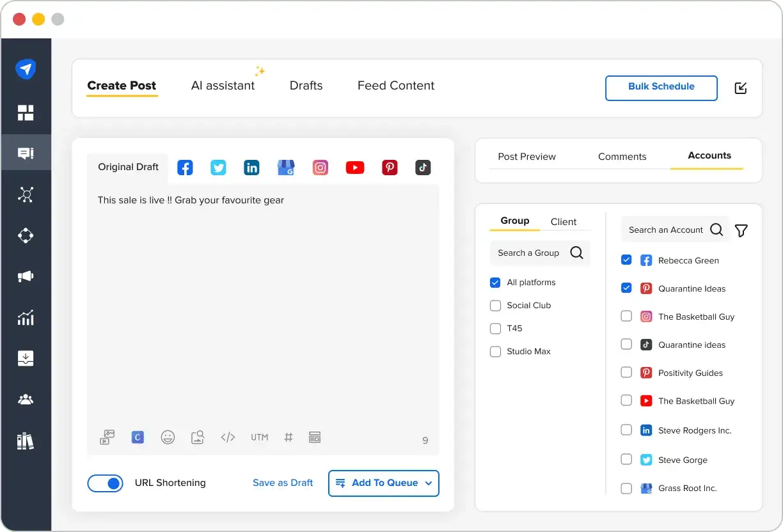Open the megaphone campaigns icon in the sidebar
Viewport: 783px width, 532px height.
(26, 276)
